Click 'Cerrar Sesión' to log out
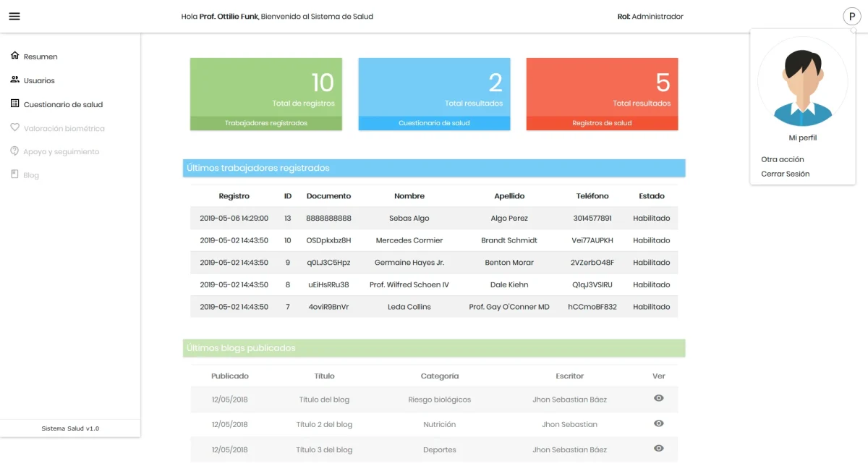 785,174
